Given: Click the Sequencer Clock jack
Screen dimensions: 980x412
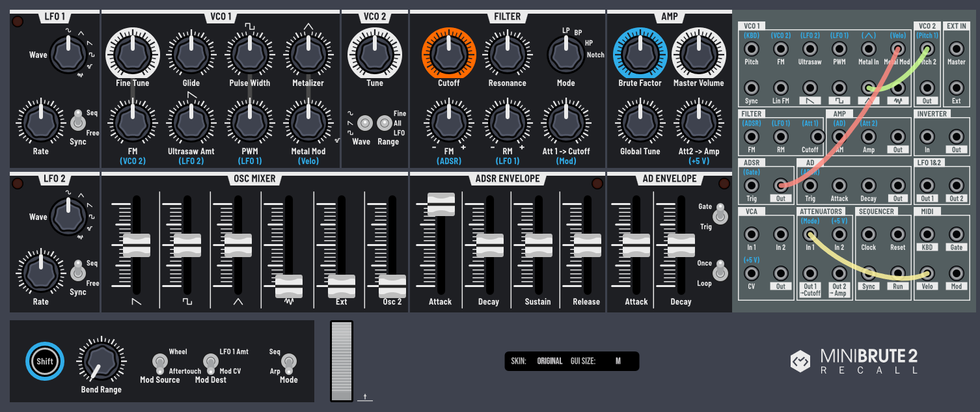Looking at the screenshot, I should [869, 234].
